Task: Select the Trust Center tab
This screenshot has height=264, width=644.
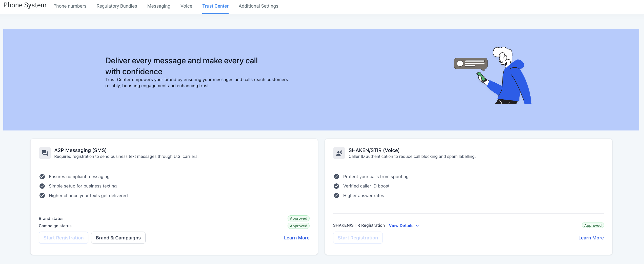Action: [215, 6]
